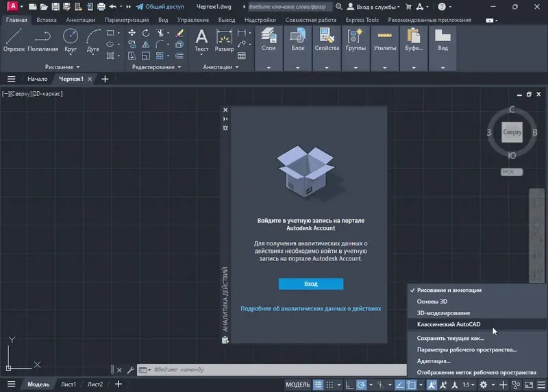Open annotation scale 1:1 dropdown
The image size is (548, 392).
(469, 384)
